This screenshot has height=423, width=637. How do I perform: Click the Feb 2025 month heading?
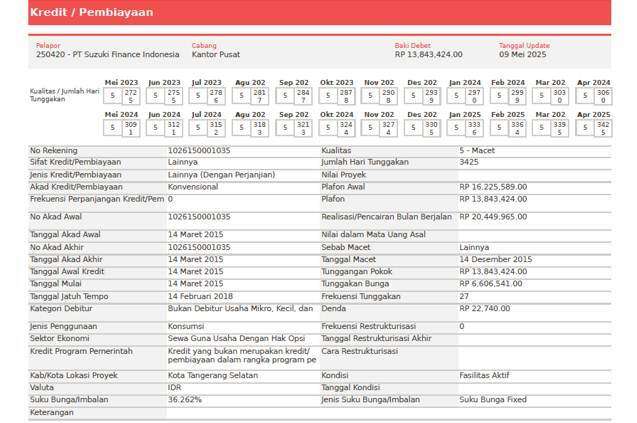[x=508, y=115]
